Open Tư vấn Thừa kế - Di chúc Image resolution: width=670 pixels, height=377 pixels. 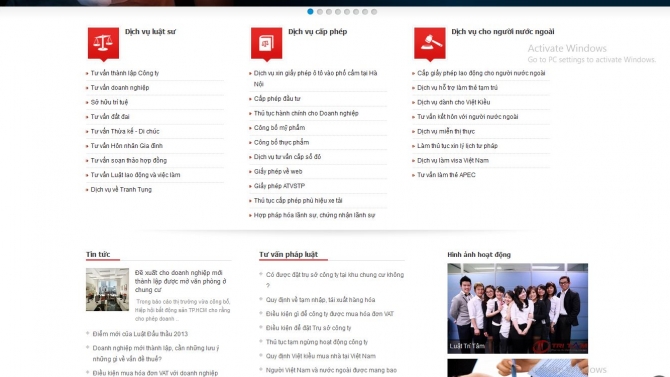click(x=125, y=131)
